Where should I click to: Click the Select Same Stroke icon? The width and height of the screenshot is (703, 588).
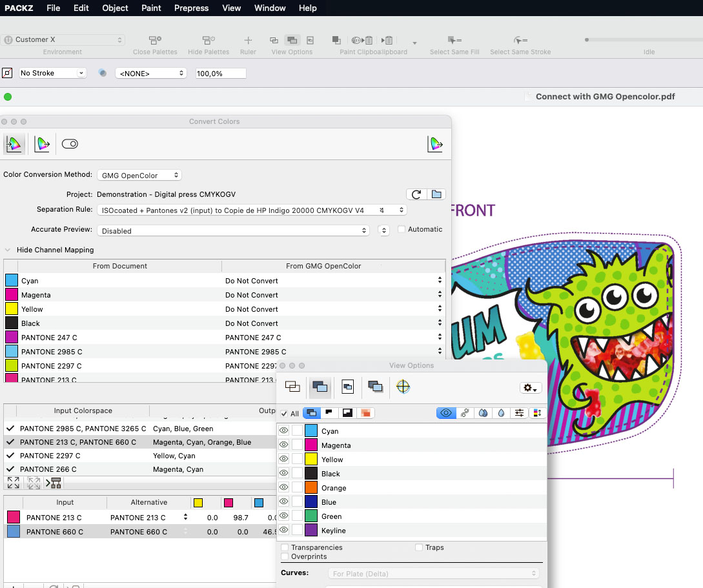[x=520, y=40]
